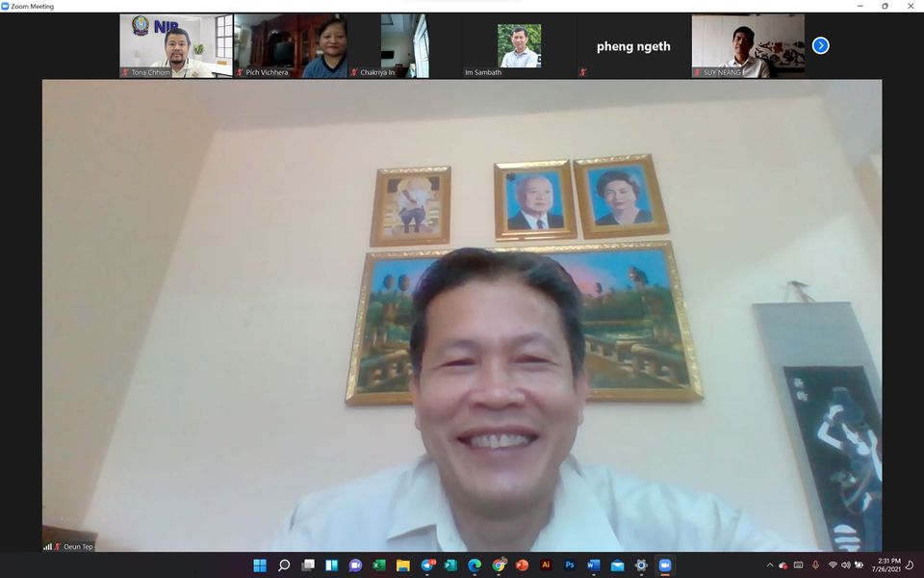924x578 pixels.
Task: Show next participants with the blue arrow
Action: pyautogui.click(x=820, y=45)
